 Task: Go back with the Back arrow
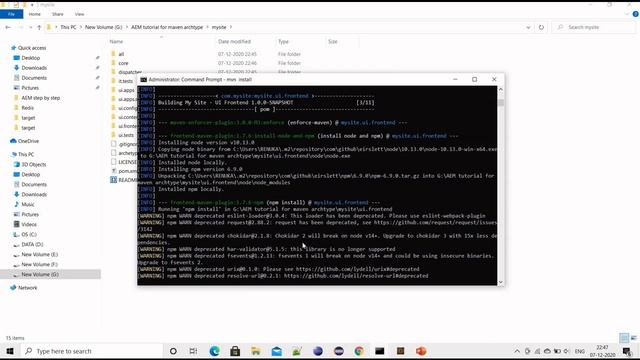pos(8,27)
